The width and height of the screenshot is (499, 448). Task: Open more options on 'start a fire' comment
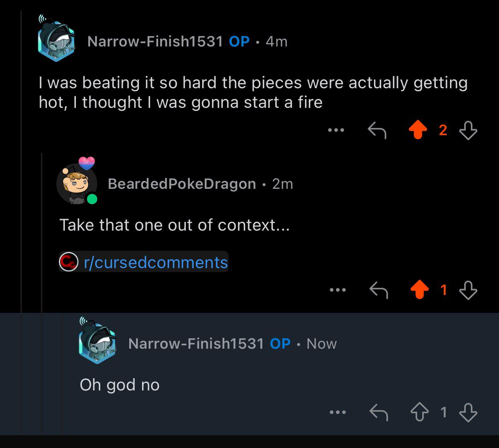337,130
